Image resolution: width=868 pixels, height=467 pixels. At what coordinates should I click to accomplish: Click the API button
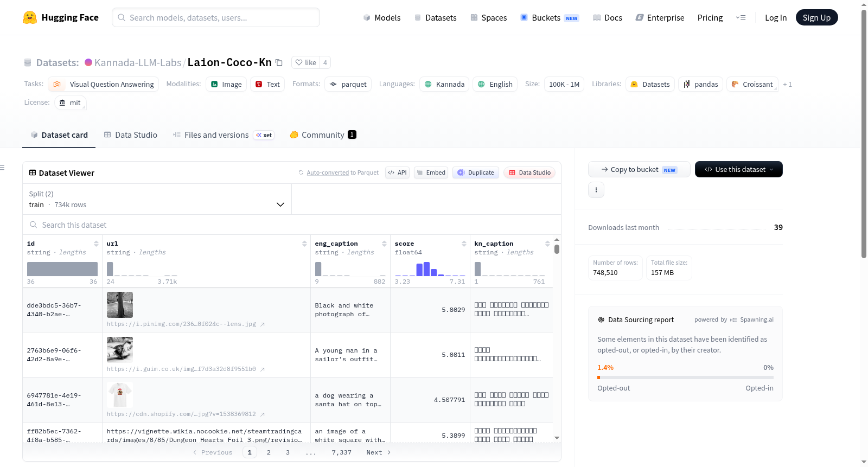397,172
